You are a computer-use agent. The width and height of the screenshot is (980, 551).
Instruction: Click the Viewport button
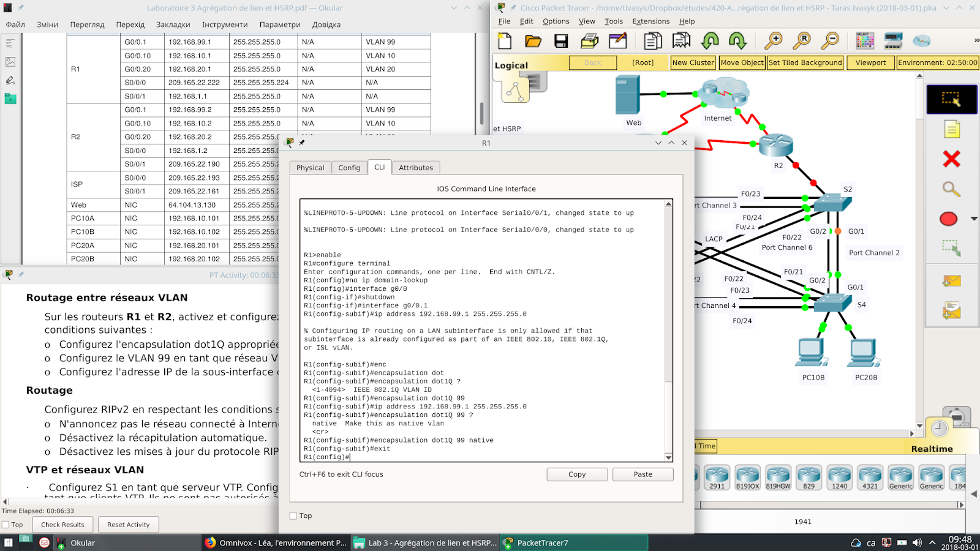(x=870, y=62)
